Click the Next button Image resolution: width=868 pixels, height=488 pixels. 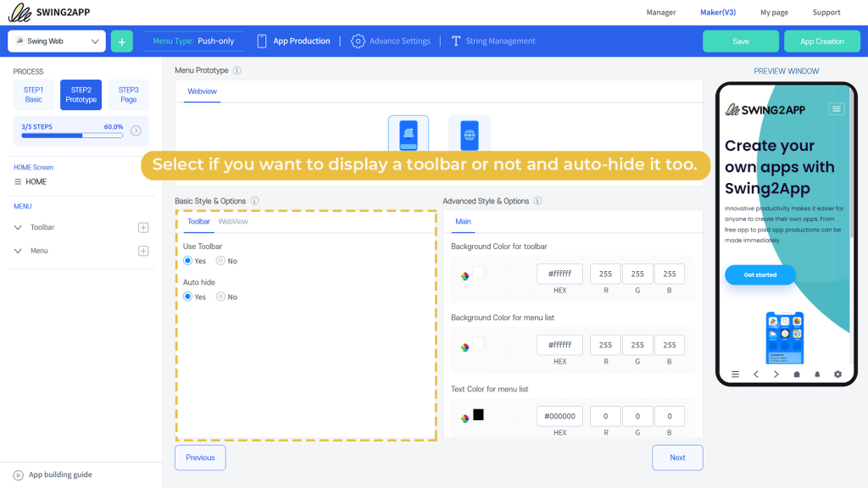[677, 457]
